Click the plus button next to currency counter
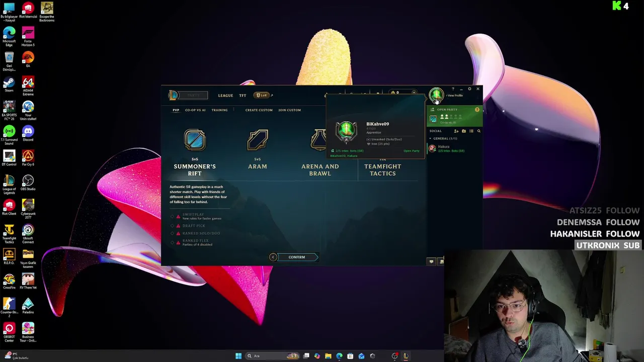644x362 pixels. point(414,93)
